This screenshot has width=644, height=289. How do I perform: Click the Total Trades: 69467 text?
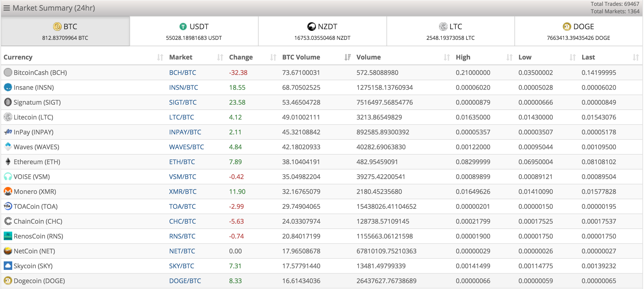click(x=615, y=4)
